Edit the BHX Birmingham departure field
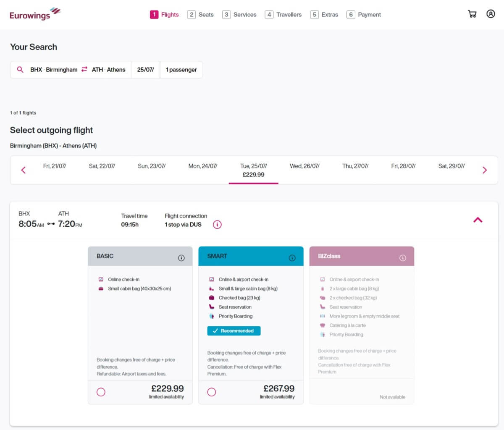 tap(54, 70)
